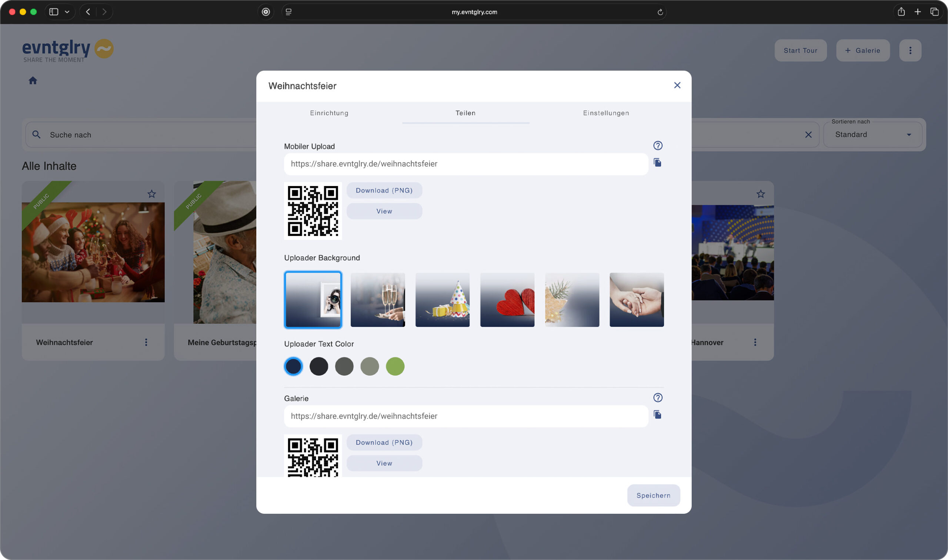Click the Speichern button
Screen dimensions: 948x560
point(653,495)
